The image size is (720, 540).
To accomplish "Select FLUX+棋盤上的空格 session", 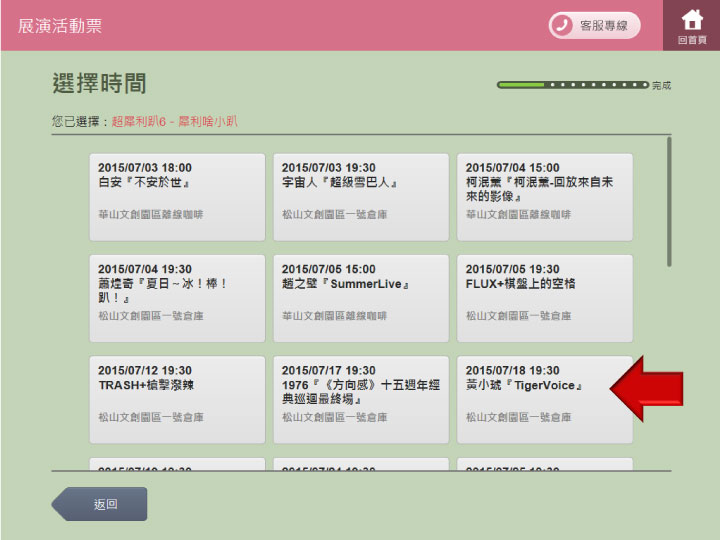I will coord(545,298).
